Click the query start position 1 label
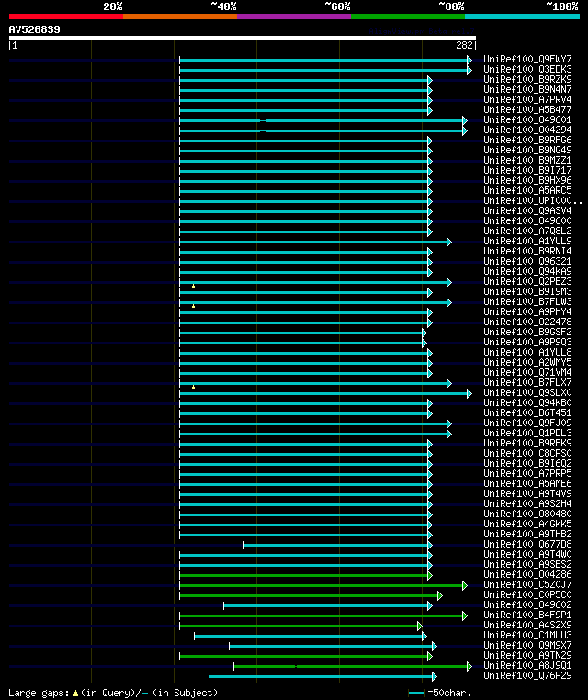Screen dimensions: 588x700 coord(16,45)
